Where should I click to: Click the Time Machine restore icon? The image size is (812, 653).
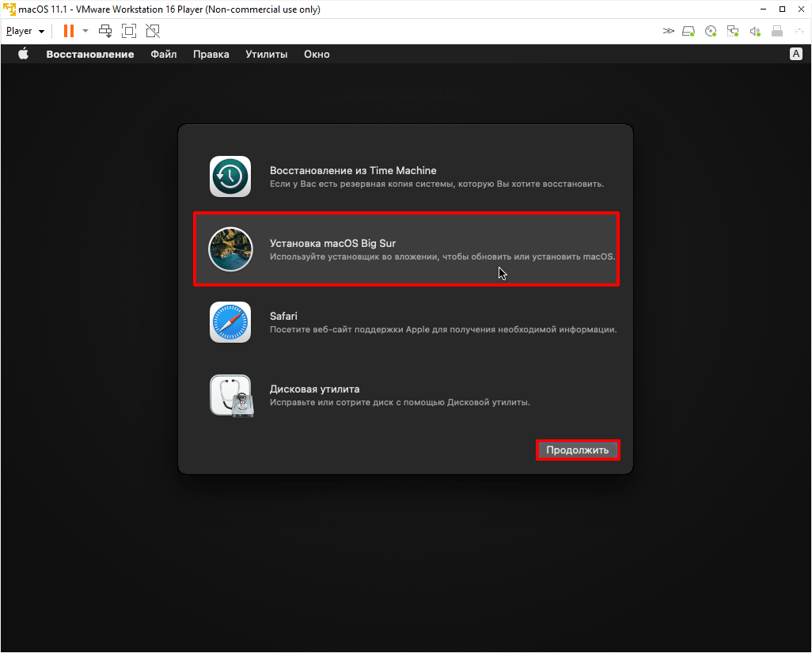point(230,177)
